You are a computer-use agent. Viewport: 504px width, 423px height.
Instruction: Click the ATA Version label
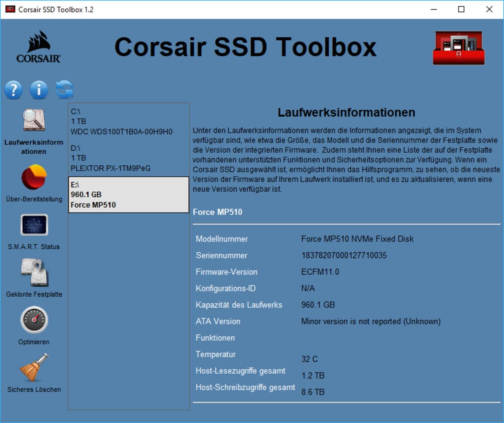tap(218, 321)
